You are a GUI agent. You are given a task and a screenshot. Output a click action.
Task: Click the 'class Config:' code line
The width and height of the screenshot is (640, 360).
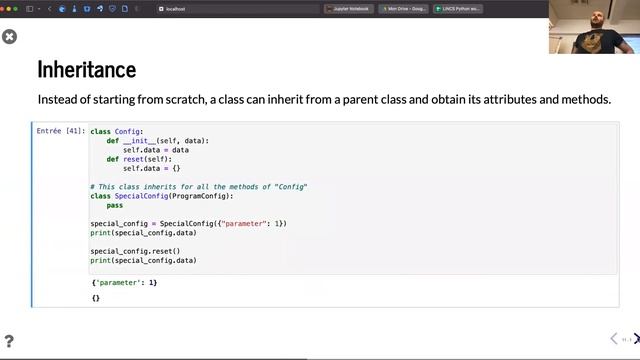(x=117, y=131)
